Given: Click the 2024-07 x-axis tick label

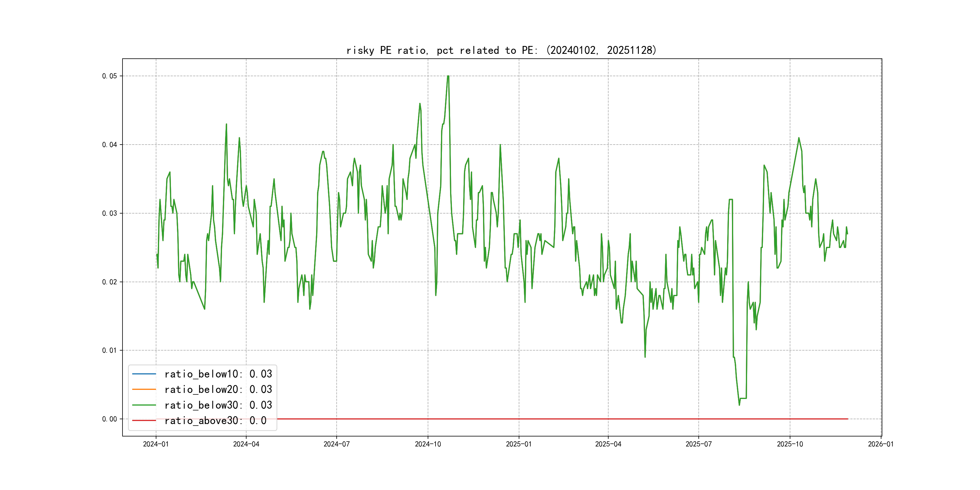Looking at the screenshot, I should (x=336, y=444).
